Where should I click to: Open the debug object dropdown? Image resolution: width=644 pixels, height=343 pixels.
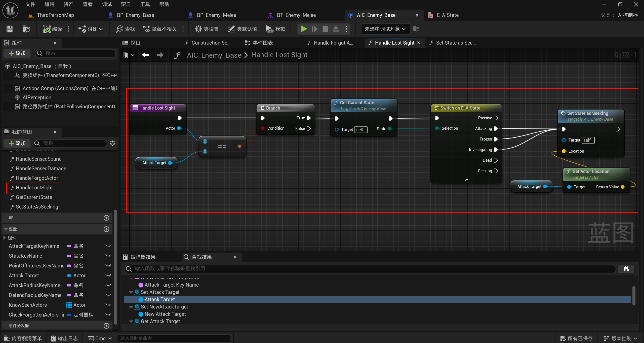[x=385, y=29]
